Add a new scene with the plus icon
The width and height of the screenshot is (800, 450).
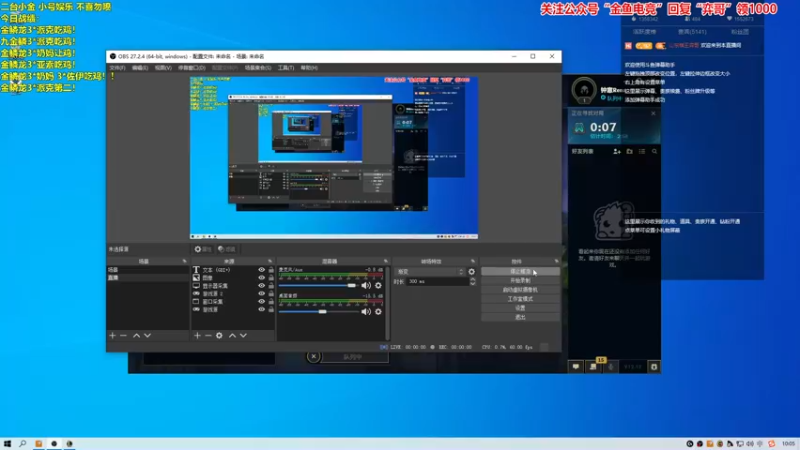[112, 336]
